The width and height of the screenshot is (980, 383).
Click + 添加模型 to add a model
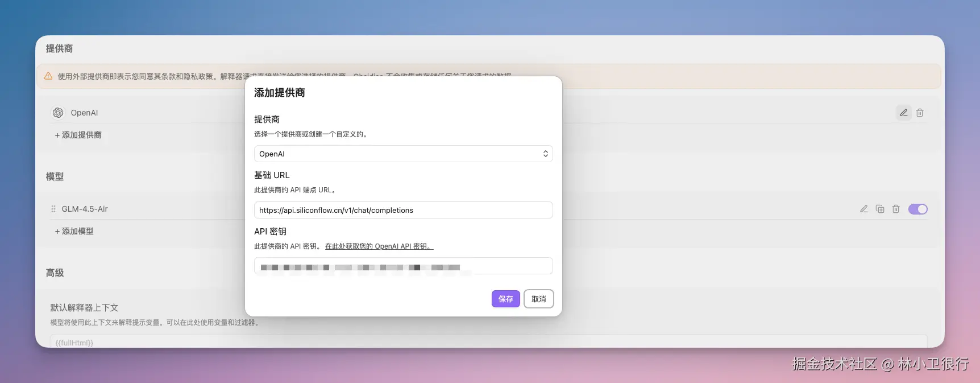pos(74,231)
